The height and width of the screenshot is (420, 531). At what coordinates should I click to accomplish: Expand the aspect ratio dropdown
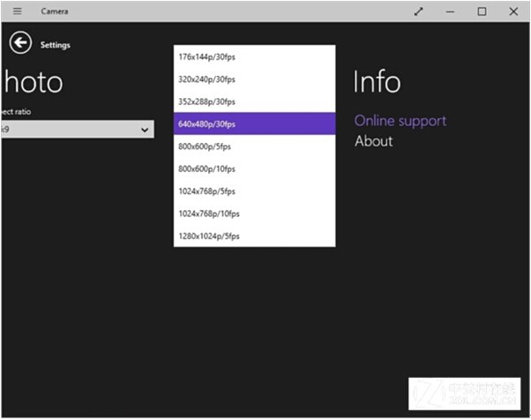pyautogui.click(x=76, y=130)
